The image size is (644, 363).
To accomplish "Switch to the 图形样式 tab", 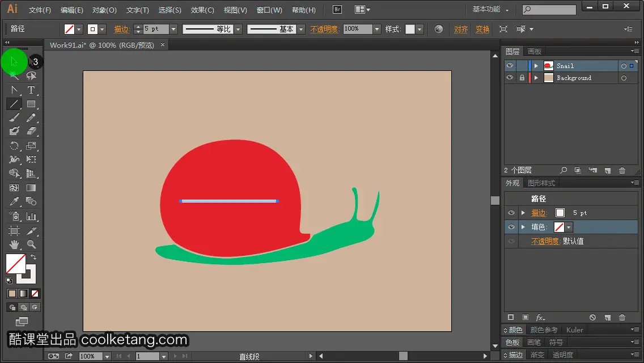I will coord(541,183).
